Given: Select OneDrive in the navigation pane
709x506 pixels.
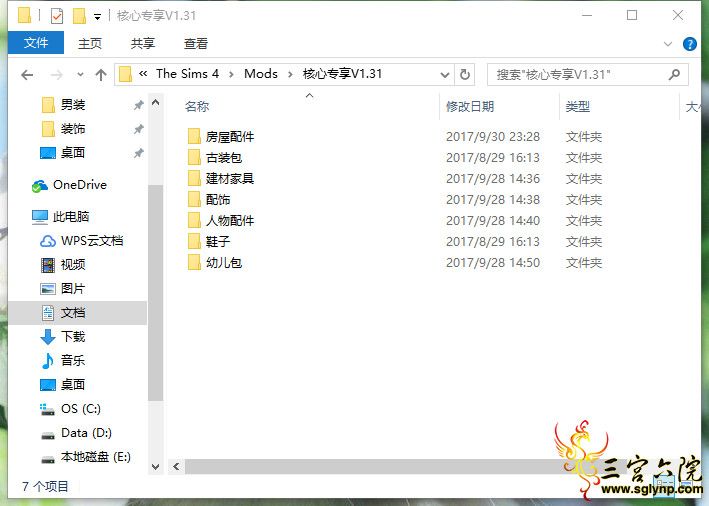Looking at the screenshot, I should tap(80, 185).
